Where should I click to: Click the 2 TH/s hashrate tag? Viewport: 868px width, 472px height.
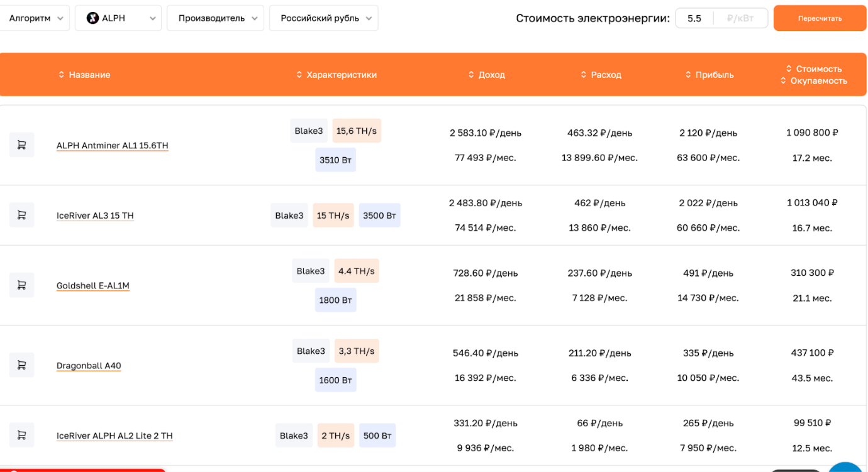336,436
